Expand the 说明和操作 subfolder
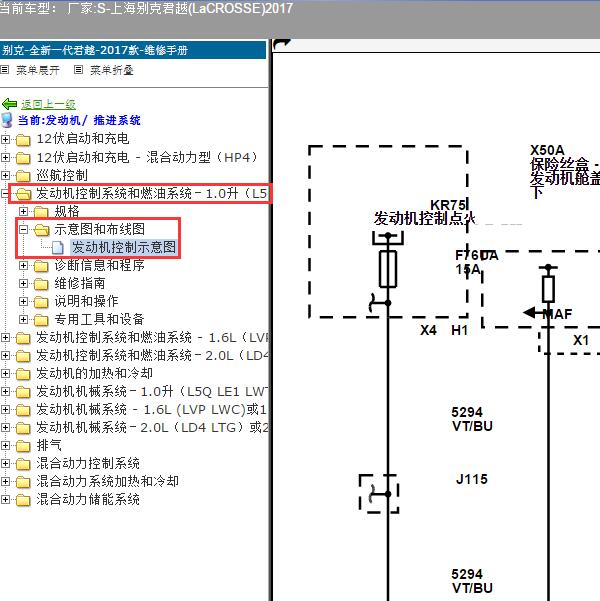Image resolution: width=600 pixels, height=601 pixels. point(23,301)
